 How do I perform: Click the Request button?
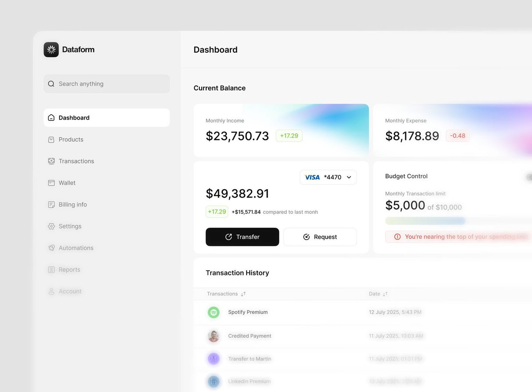click(x=320, y=237)
